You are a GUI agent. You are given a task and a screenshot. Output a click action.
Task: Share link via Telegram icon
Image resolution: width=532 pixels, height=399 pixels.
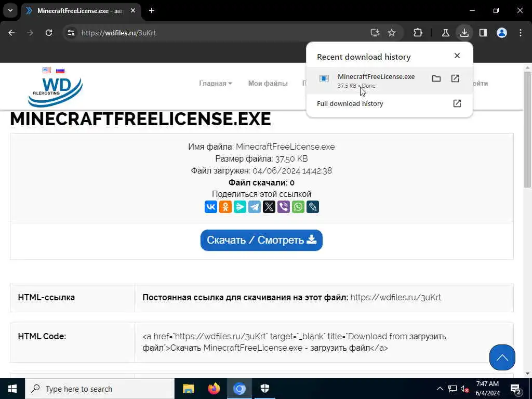click(x=255, y=207)
